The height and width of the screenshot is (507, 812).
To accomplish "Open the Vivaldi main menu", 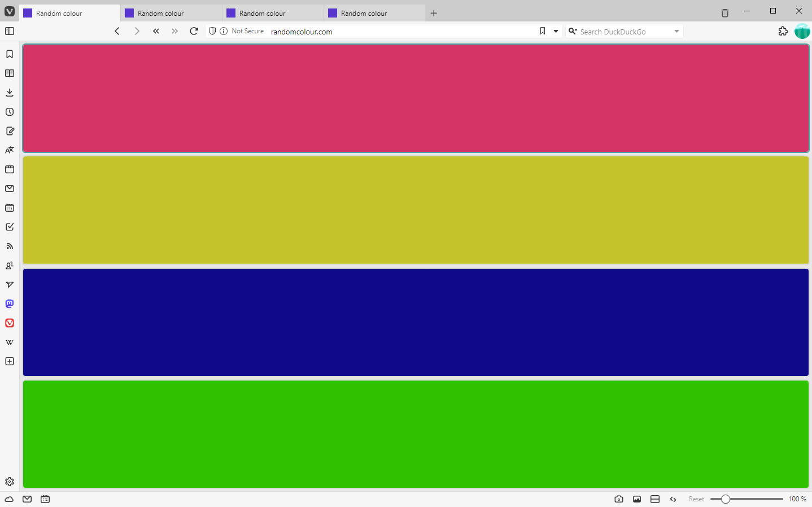I will [x=10, y=11].
